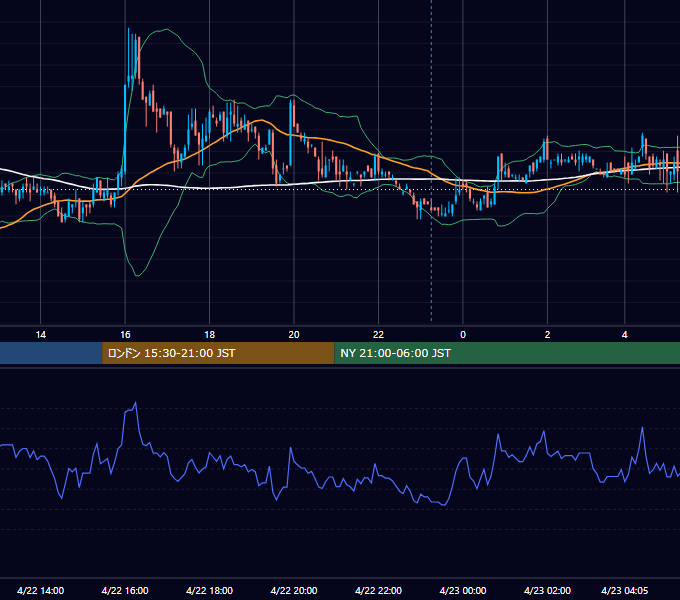Click the 4/23 04:05 label on the indicator axis
The width and height of the screenshot is (680, 600).
[x=624, y=590]
